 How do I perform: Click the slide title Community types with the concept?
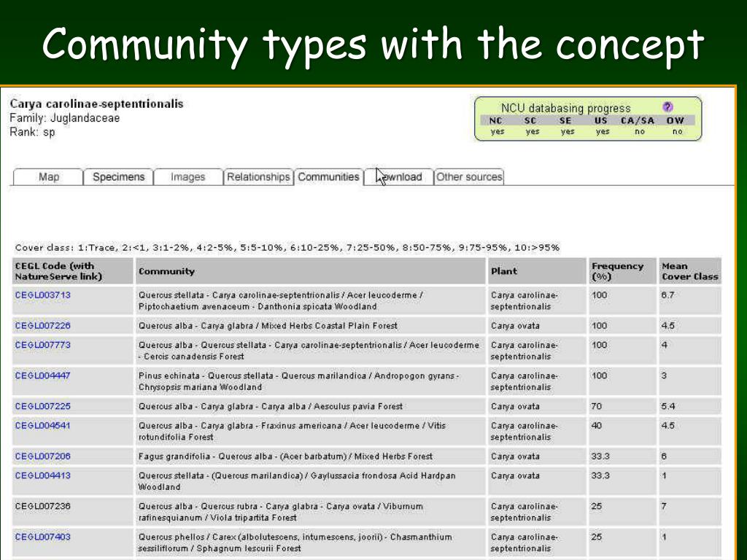pos(373,44)
